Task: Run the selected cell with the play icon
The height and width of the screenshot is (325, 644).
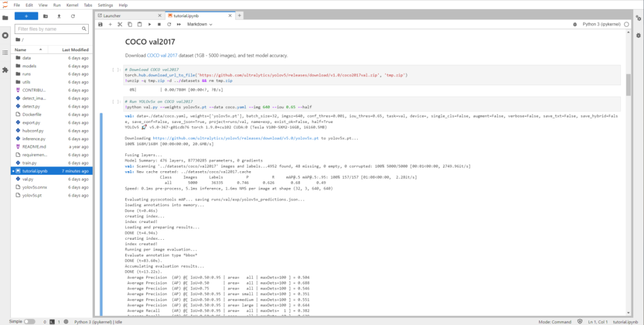Action: [x=149, y=24]
